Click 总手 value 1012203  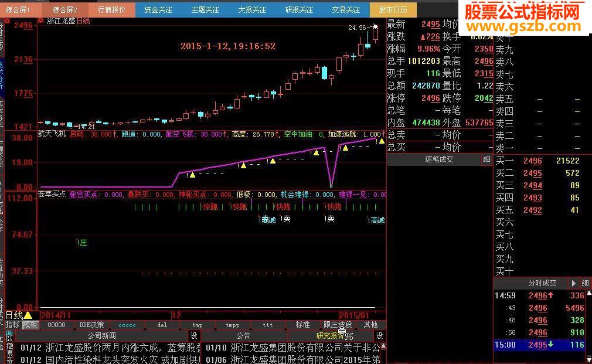pyautogui.click(x=424, y=61)
